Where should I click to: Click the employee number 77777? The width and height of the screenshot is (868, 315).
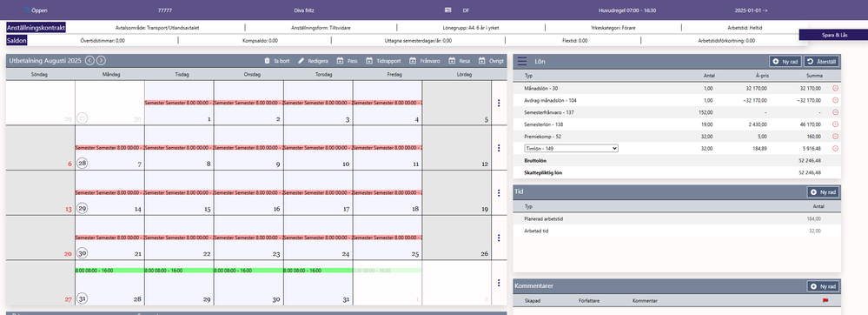point(164,10)
